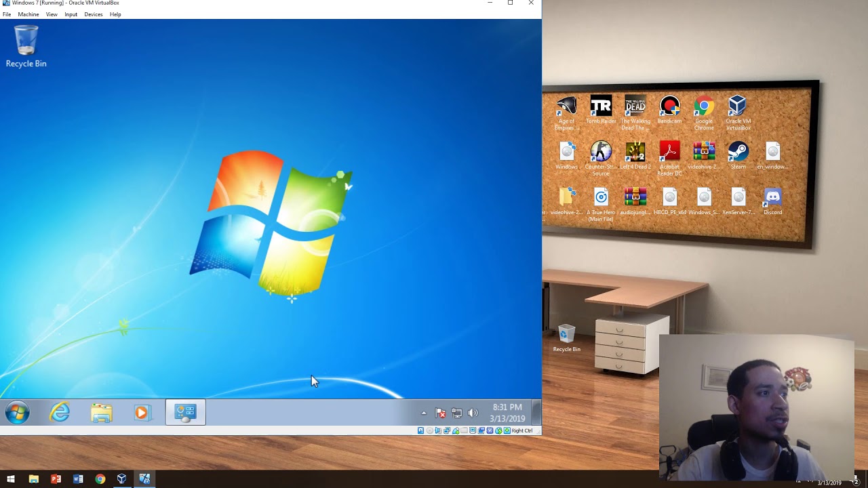Open the Machine menu in VirtualBox
The height and width of the screenshot is (488, 868).
tap(28, 14)
